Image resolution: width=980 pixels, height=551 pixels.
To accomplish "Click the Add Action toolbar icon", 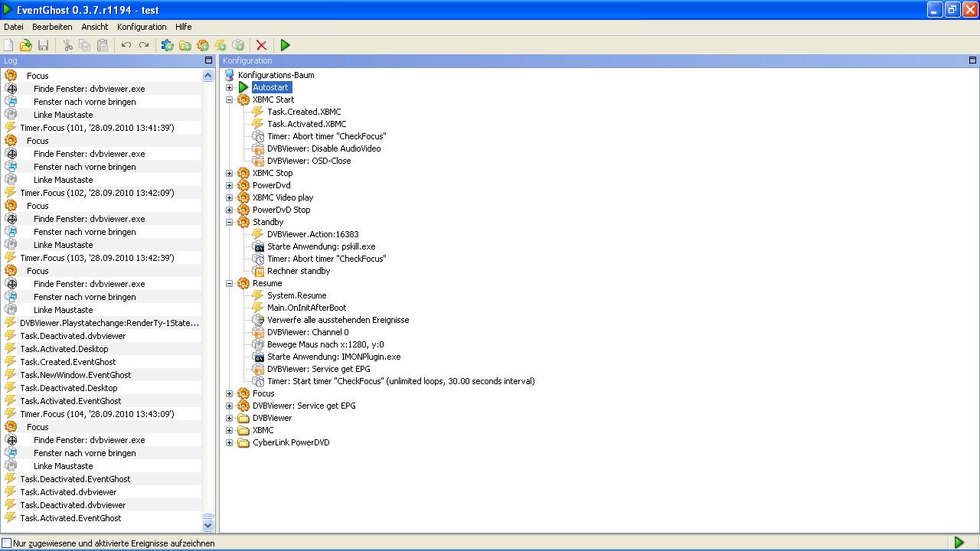I will [x=238, y=46].
